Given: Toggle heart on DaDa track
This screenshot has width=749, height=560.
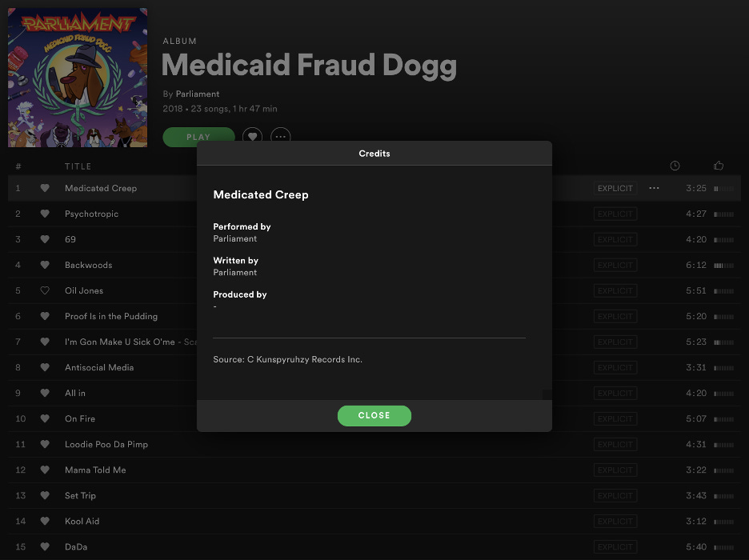Looking at the screenshot, I should (x=45, y=546).
